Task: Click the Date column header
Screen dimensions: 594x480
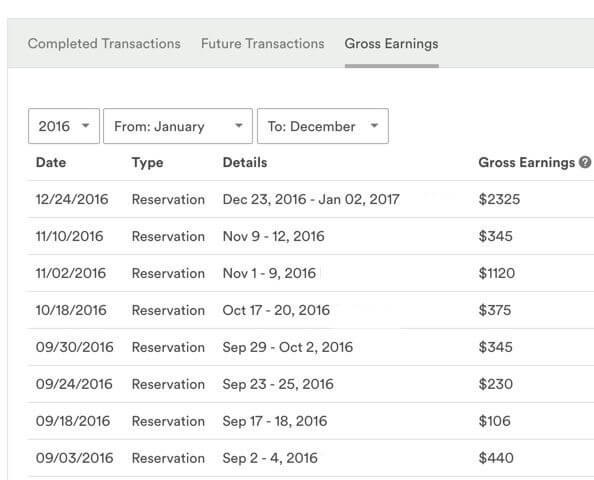Action: pos(51,163)
